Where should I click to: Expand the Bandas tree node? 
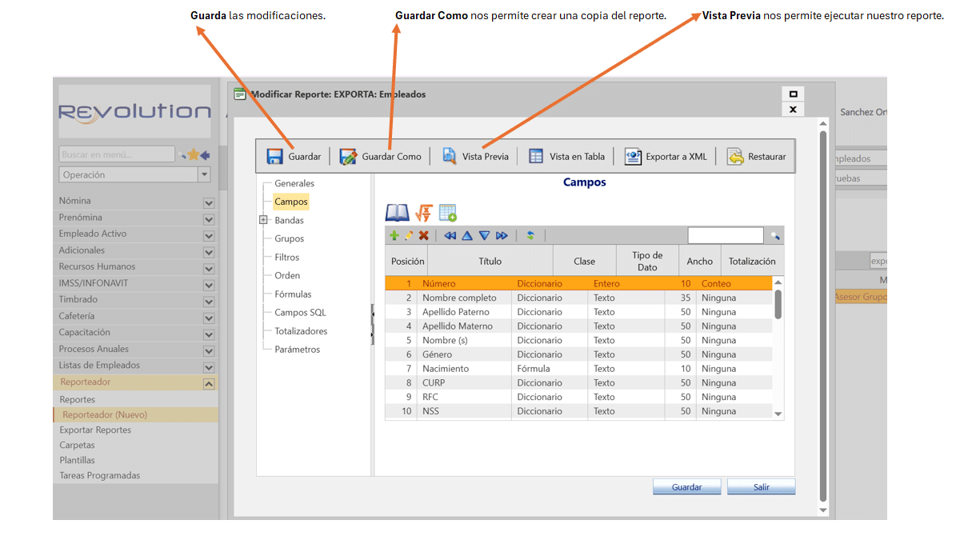coord(263,220)
